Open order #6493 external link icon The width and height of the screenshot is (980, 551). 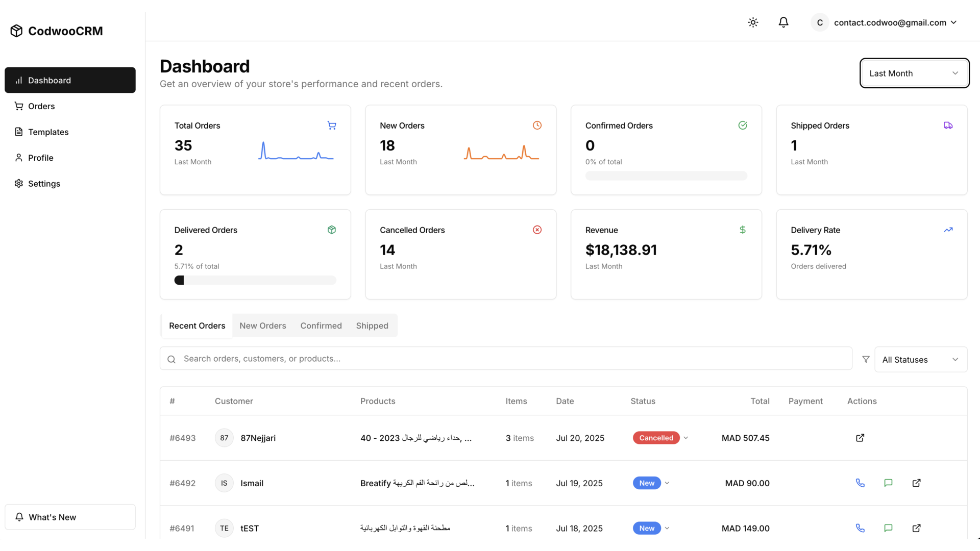(x=860, y=438)
